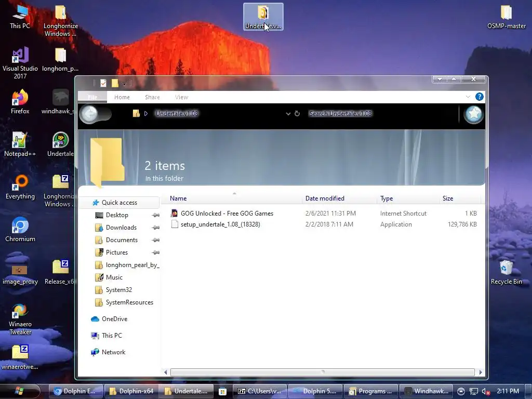Screen dimensions: 532x399
Task: Expand the ribbon chevron
Action: [468, 97]
